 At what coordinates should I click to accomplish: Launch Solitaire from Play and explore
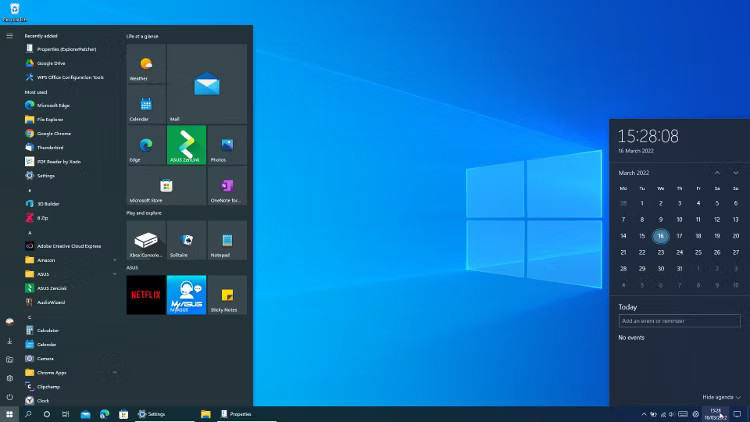pyautogui.click(x=186, y=240)
